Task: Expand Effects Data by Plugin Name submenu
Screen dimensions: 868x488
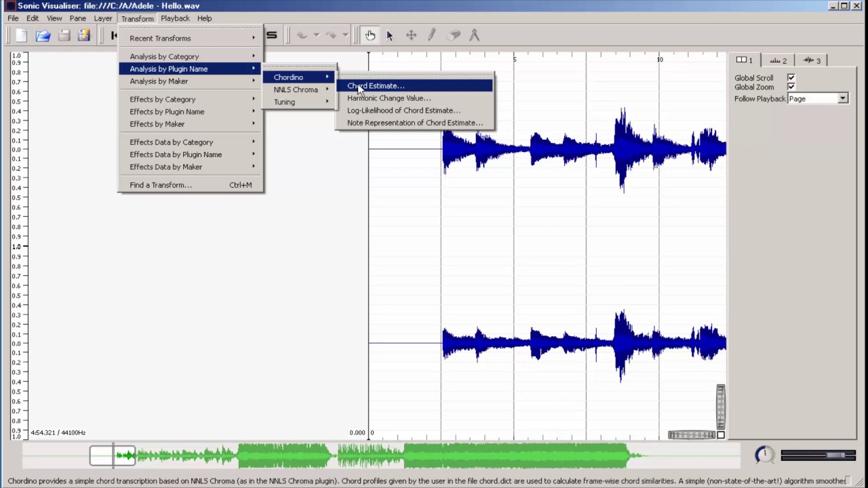Action: click(x=191, y=154)
